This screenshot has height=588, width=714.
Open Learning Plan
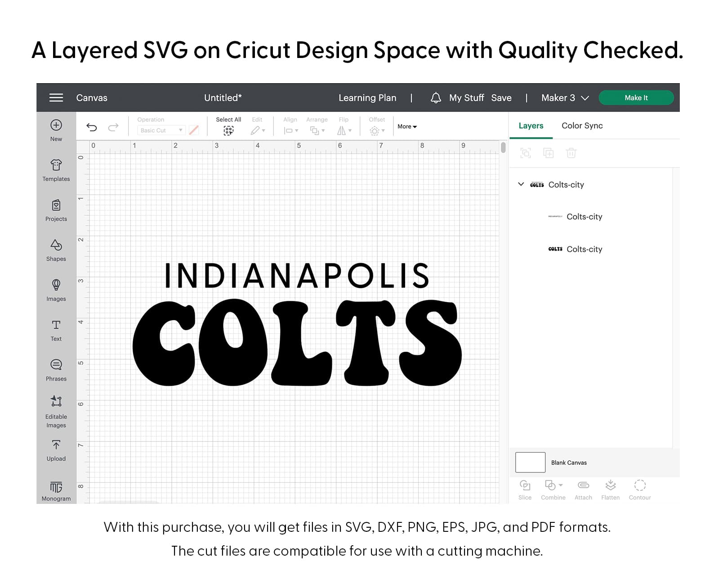click(x=367, y=98)
